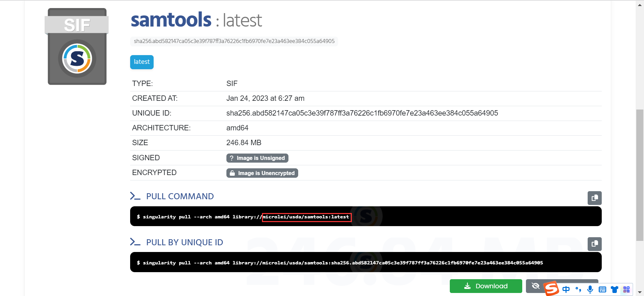Screen dimensions: 644x296
Task: Copy the pull command to clipboard
Action: 594,198
